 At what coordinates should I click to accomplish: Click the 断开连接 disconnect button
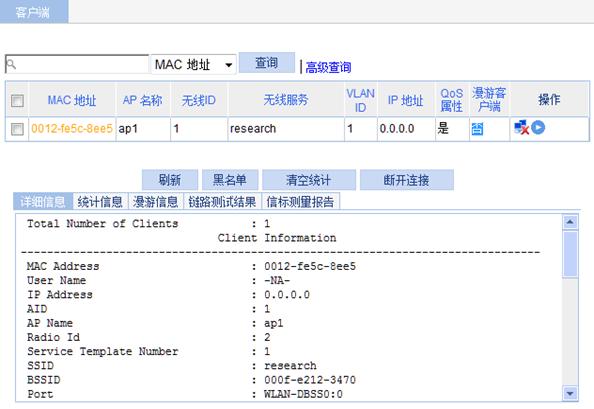406,180
